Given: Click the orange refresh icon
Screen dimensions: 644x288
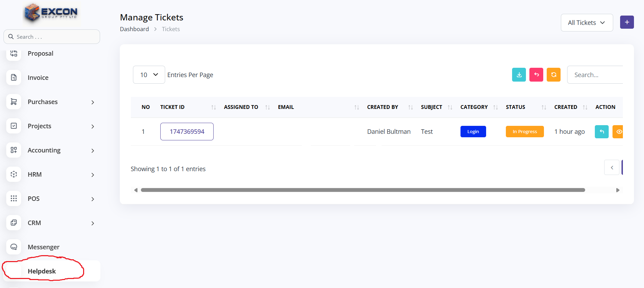Looking at the screenshot, I should point(553,75).
